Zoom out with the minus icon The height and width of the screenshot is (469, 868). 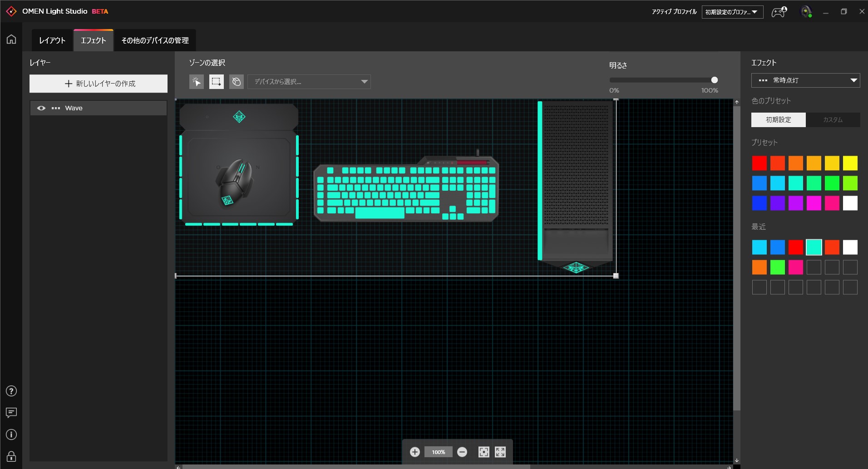coord(462,452)
